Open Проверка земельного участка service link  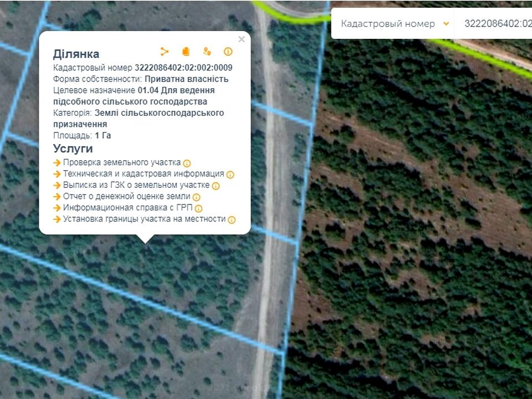pyautogui.click(x=121, y=162)
